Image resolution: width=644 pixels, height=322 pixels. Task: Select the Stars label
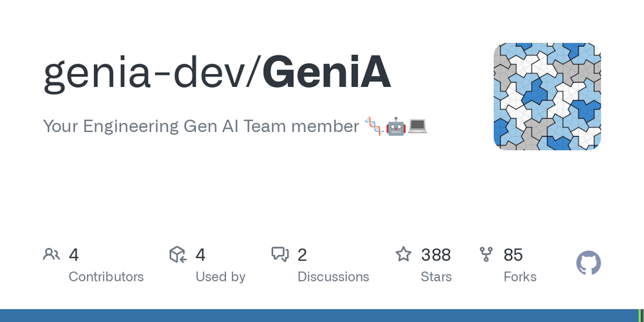coord(436,277)
